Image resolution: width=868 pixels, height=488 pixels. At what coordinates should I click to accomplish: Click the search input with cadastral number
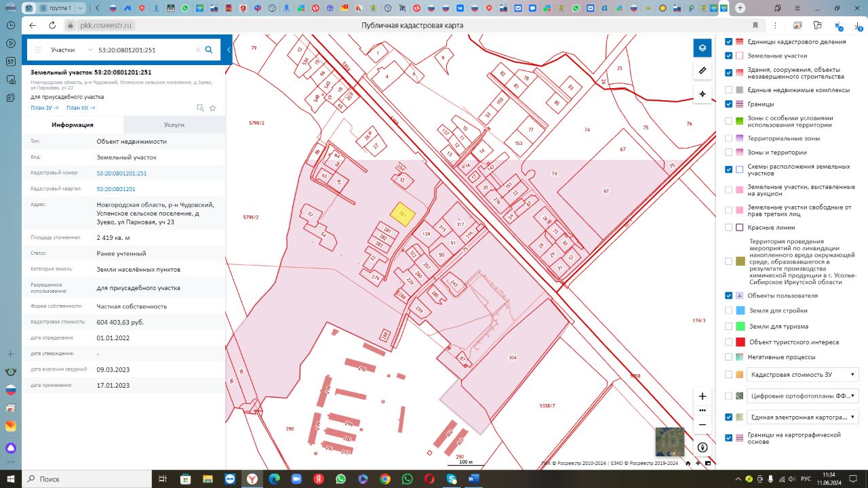[x=145, y=50]
